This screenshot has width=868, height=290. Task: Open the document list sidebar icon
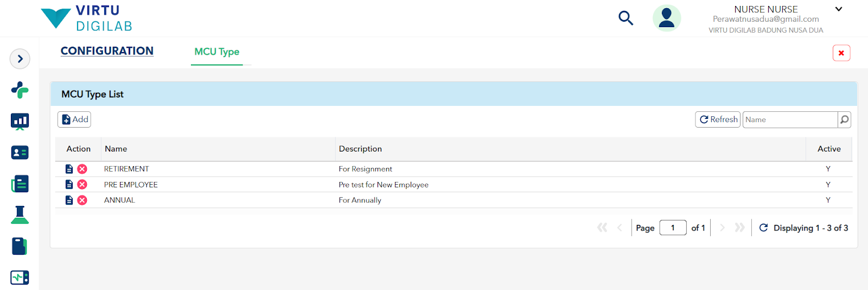[20, 184]
